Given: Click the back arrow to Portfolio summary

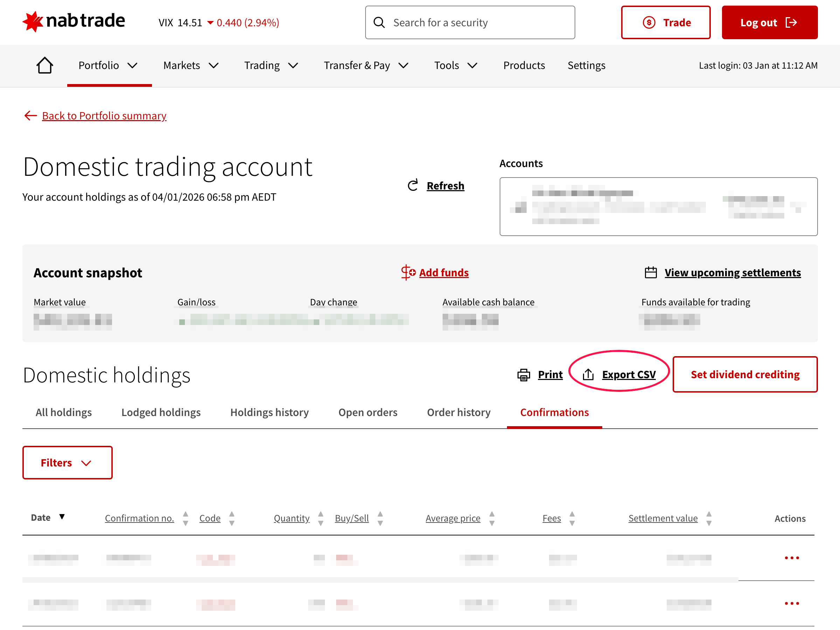Looking at the screenshot, I should pyautogui.click(x=30, y=116).
